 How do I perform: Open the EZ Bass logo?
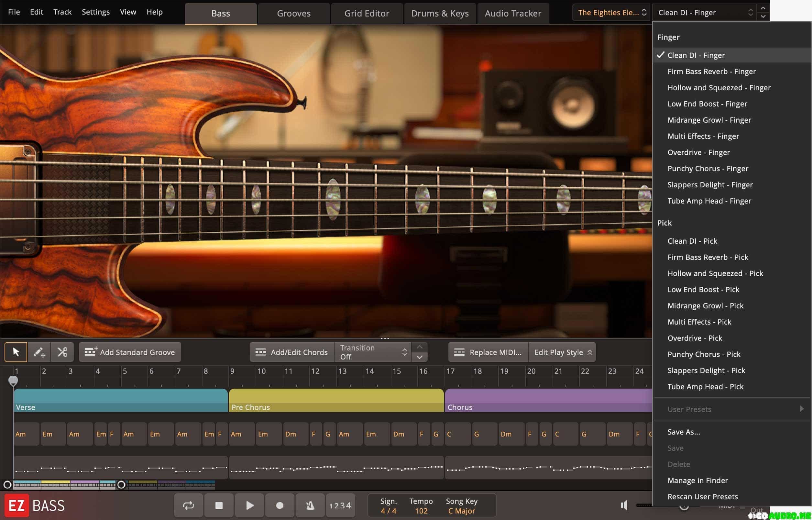click(x=35, y=505)
